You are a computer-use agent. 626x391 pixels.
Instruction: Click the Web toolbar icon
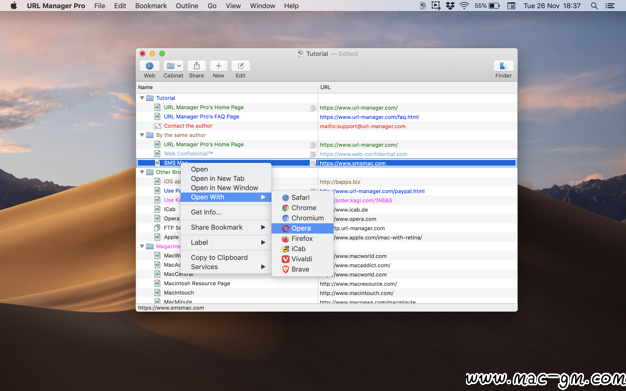[x=149, y=66]
